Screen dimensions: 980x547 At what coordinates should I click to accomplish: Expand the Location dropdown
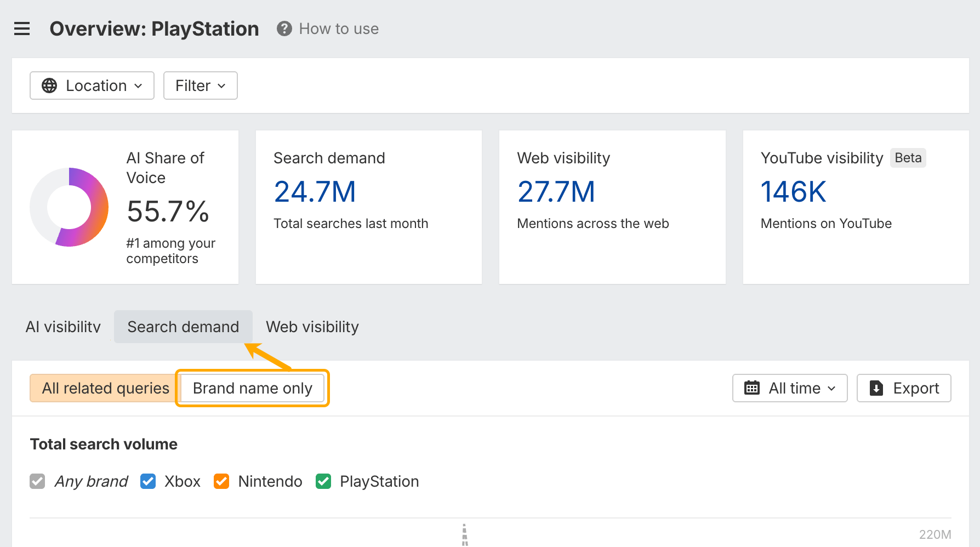point(92,86)
